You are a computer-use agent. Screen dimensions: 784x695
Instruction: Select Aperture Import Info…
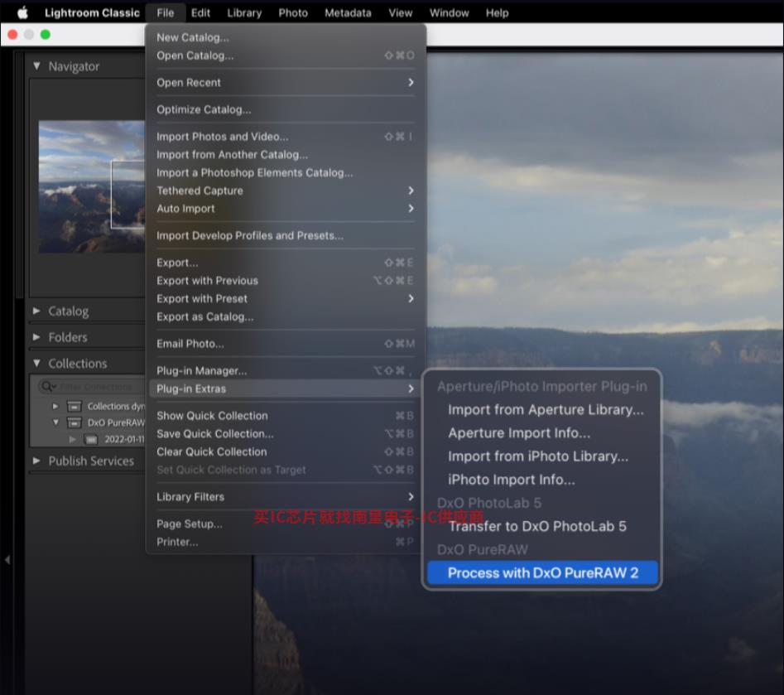coord(542,432)
